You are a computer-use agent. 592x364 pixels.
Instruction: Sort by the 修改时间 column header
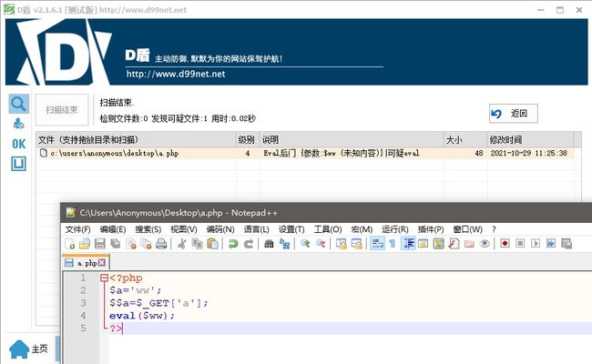tap(530, 140)
